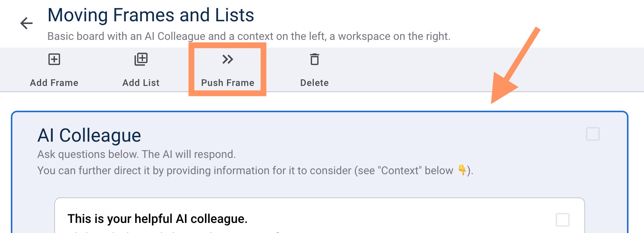644x233 pixels.
Task: Click the Moving Frames and Lists title
Action: click(151, 15)
